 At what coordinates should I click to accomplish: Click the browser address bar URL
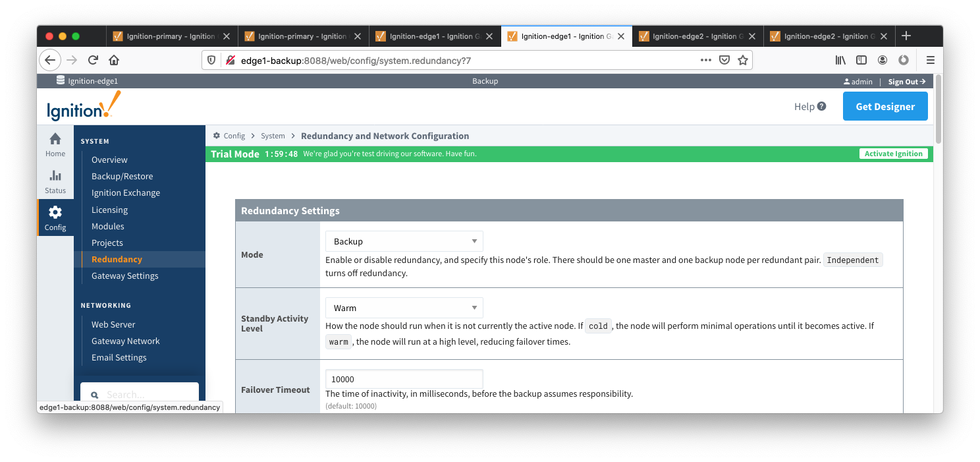coord(356,60)
